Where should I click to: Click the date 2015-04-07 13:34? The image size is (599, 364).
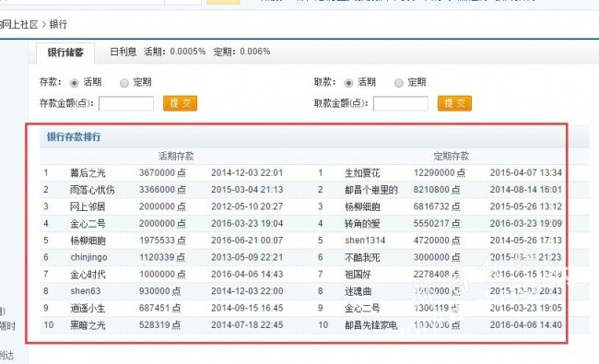point(526,172)
